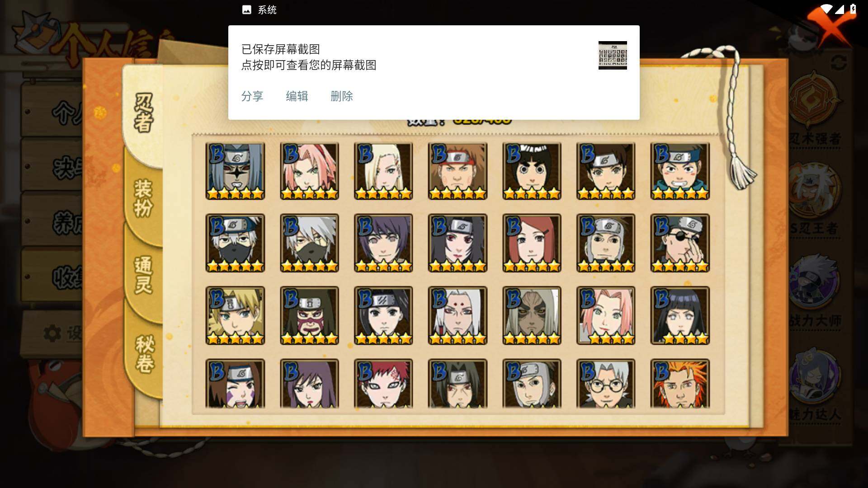Switch to the 通灵 tab
The image size is (868, 488).
click(x=144, y=275)
